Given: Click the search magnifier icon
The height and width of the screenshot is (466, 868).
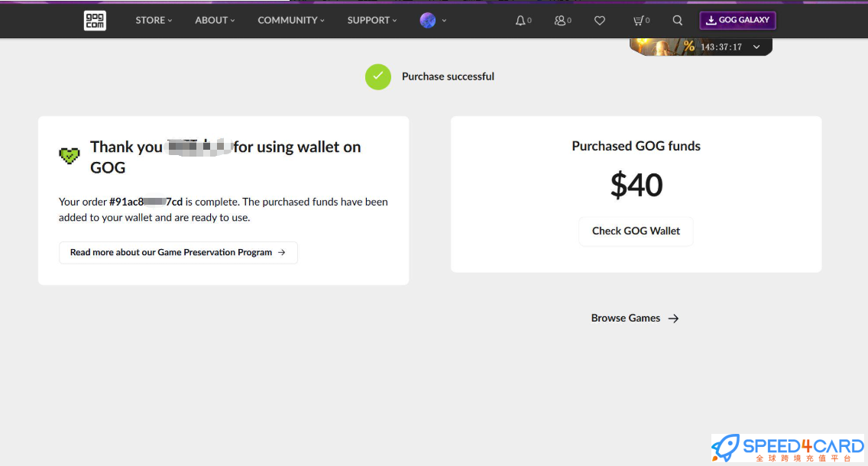Looking at the screenshot, I should pyautogui.click(x=678, y=21).
